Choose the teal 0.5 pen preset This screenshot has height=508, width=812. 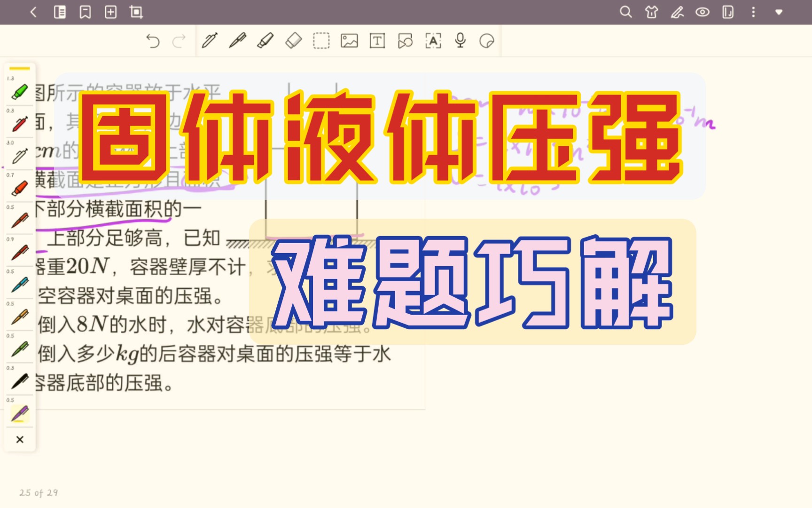[x=20, y=285]
